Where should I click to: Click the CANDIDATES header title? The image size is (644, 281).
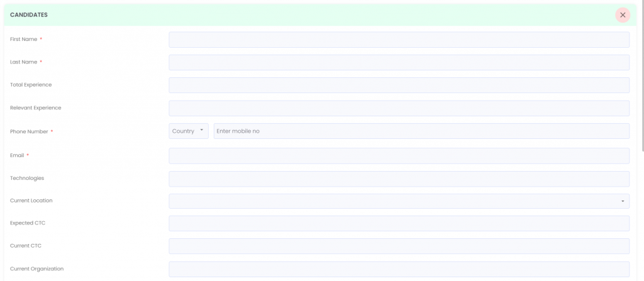click(x=29, y=14)
